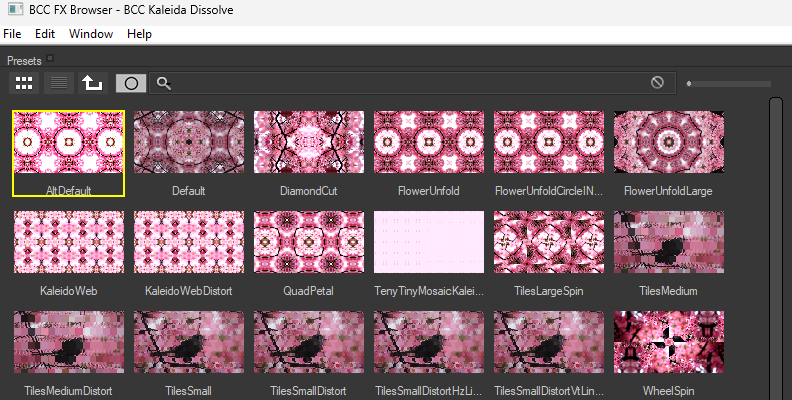792x400 pixels.
Task: Open the Edit menu
Action: coord(44,34)
